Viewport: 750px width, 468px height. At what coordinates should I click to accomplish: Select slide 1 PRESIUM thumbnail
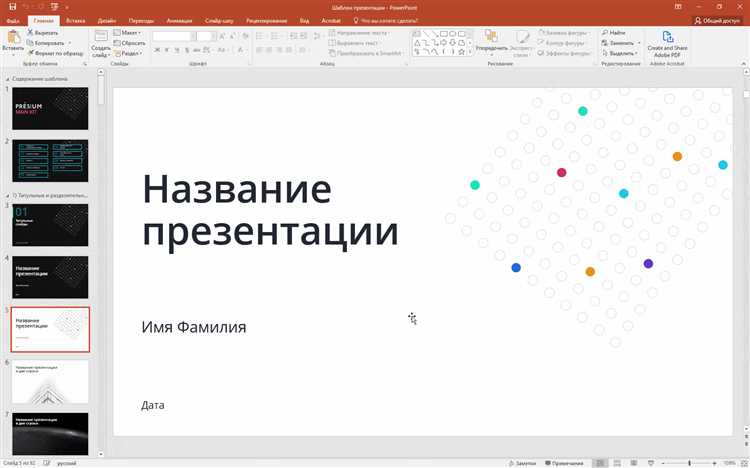click(50, 109)
